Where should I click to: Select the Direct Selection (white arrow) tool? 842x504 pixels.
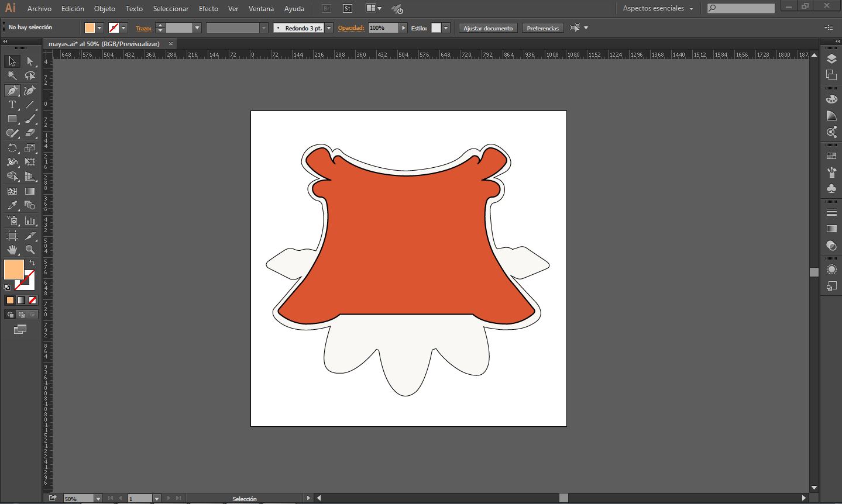(x=30, y=61)
